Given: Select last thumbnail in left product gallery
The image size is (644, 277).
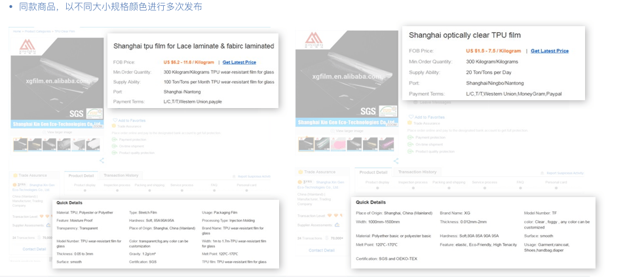Looking at the screenshot, I should (x=93, y=145).
